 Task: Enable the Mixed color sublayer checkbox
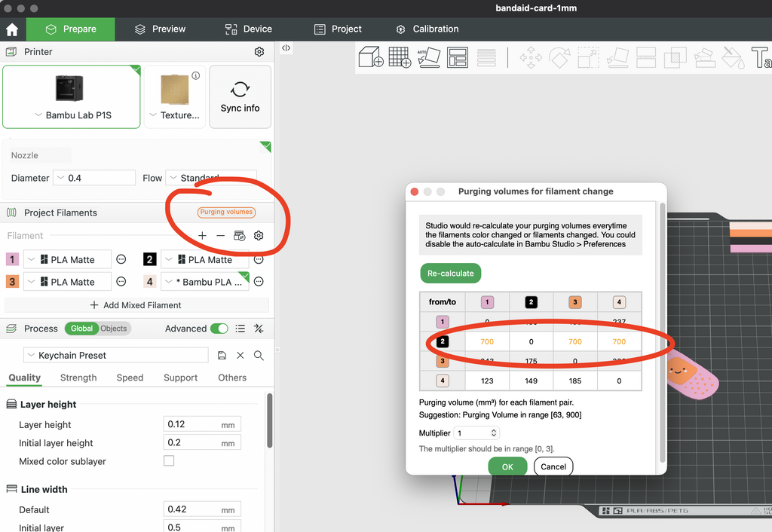click(169, 460)
